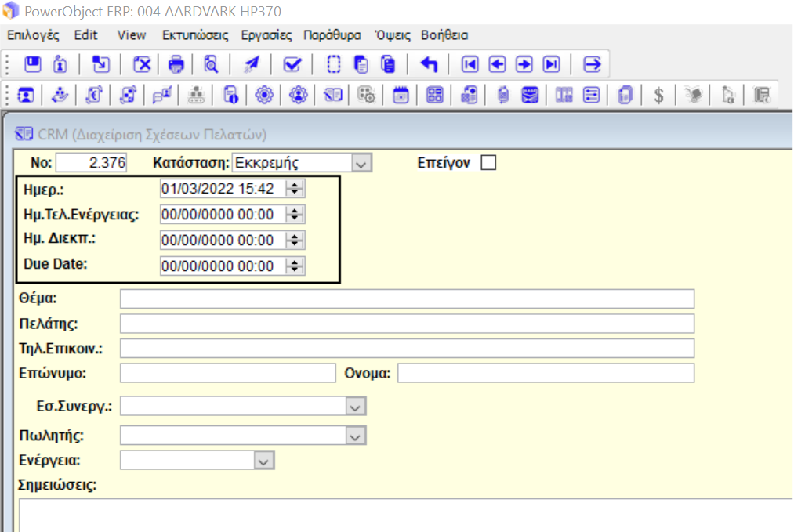
Task: Click the dollar sign toolbar icon
Action: click(x=659, y=95)
